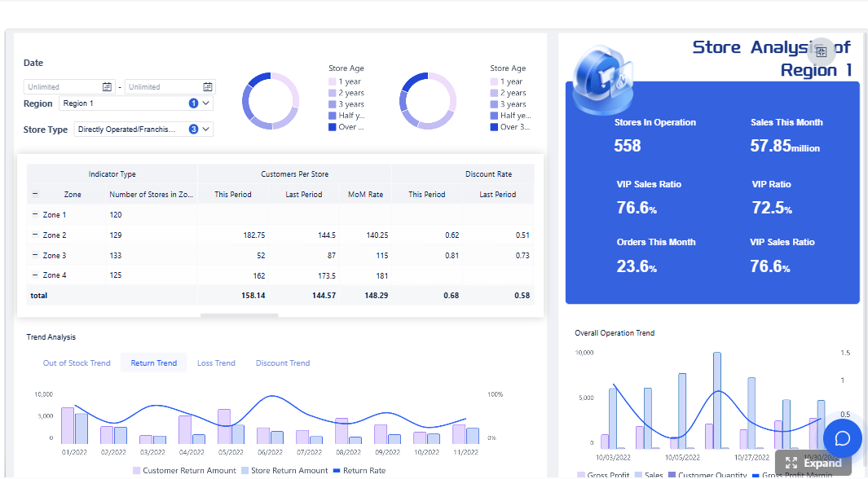
Task: Click the fullscreen icon inside the Expand button
Action: (790, 462)
